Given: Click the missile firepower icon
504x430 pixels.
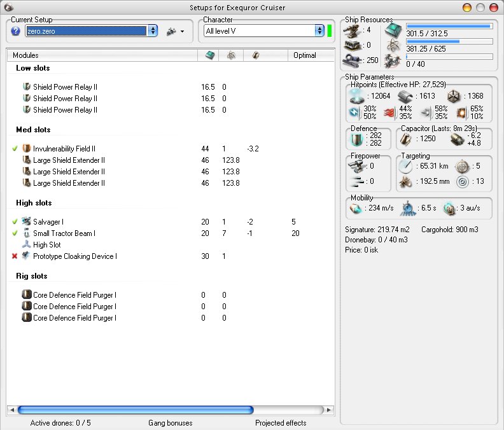Looking at the screenshot, I should [x=357, y=181].
